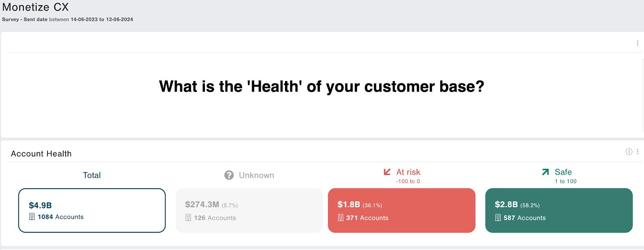This screenshot has height=250, width=644.
Task: Click the Unknown question mark icon
Action: click(x=229, y=175)
